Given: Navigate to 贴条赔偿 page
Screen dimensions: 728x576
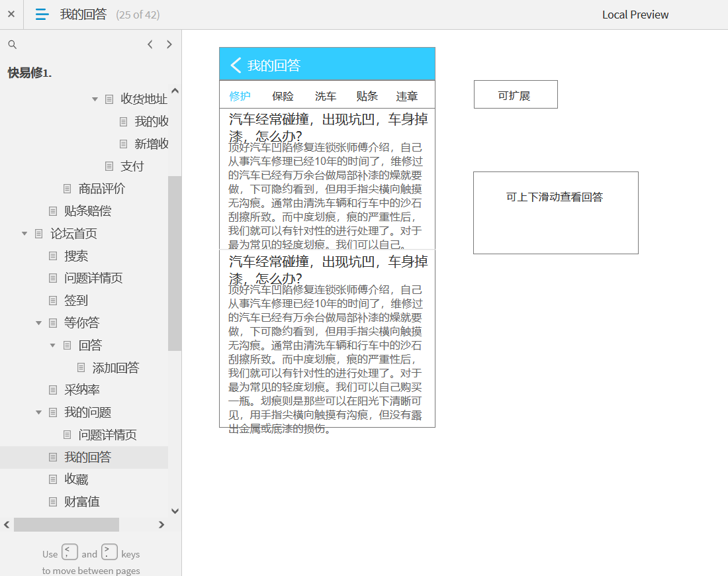Looking at the screenshot, I should (x=88, y=211).
